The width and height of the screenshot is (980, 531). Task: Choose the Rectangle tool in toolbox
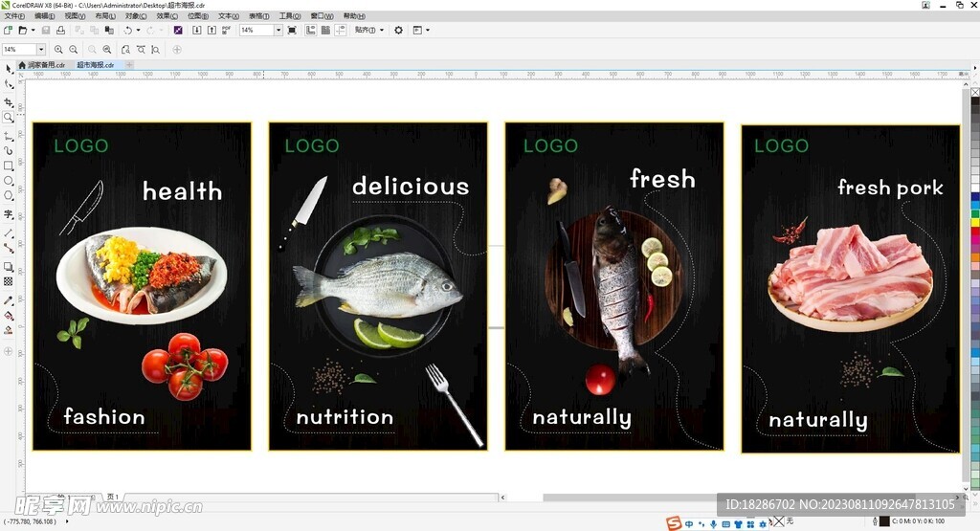click(9, 166)
